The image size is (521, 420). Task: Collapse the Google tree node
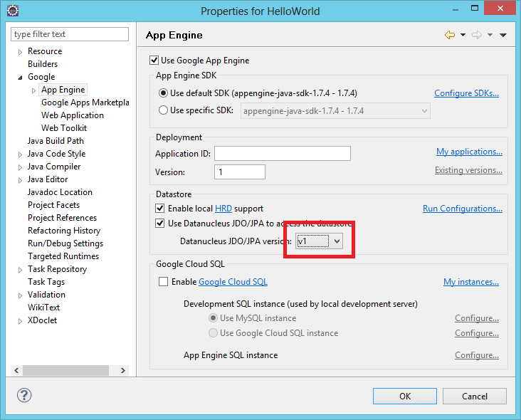(20, 78)
